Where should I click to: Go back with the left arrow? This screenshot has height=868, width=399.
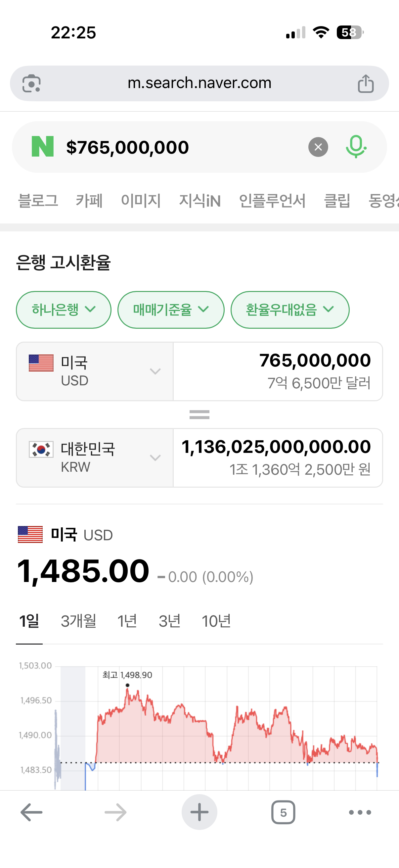click(x=31, y=812)
